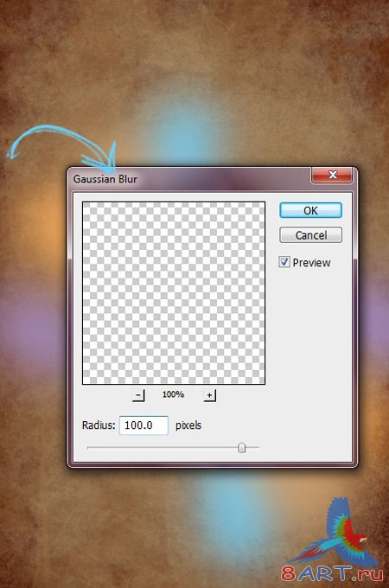Click the Gaussian Blur title bar

pyautogui.click(x=191, y=179)
